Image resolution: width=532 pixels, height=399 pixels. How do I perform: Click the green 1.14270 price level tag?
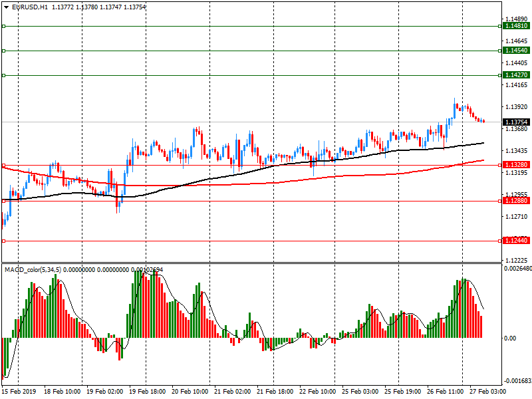(x=516, y=75)
